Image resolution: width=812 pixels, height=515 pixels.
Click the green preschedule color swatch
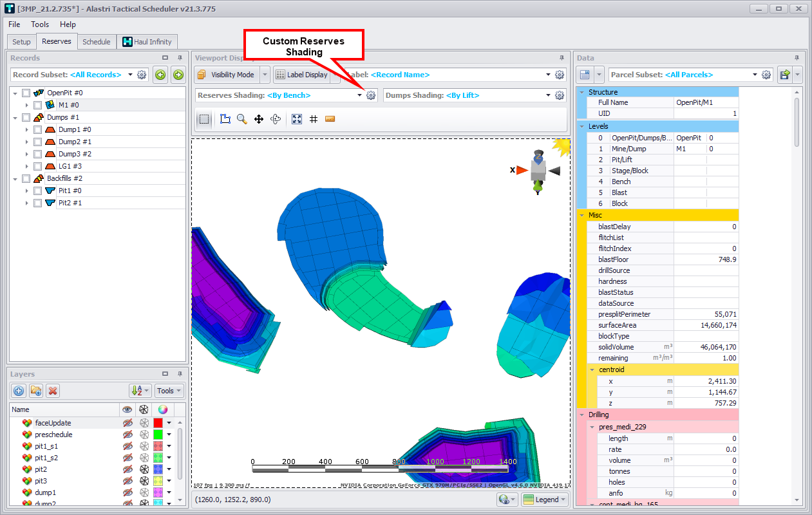158,435
